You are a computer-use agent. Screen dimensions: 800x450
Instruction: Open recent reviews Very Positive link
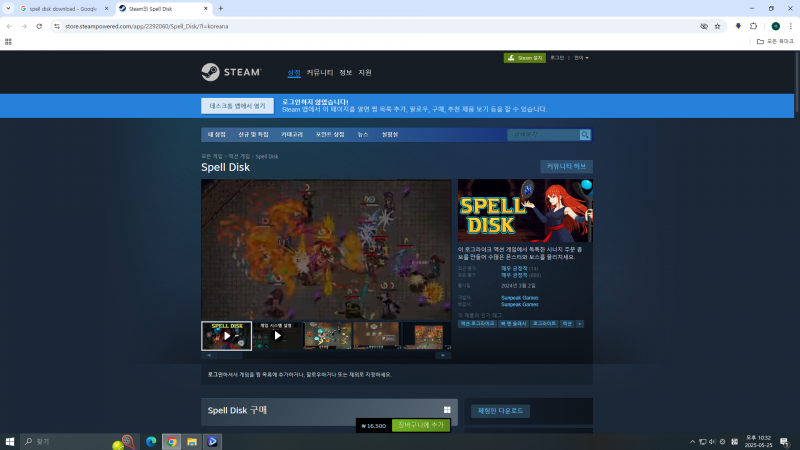pyautogui.click(x=514, y=268)
